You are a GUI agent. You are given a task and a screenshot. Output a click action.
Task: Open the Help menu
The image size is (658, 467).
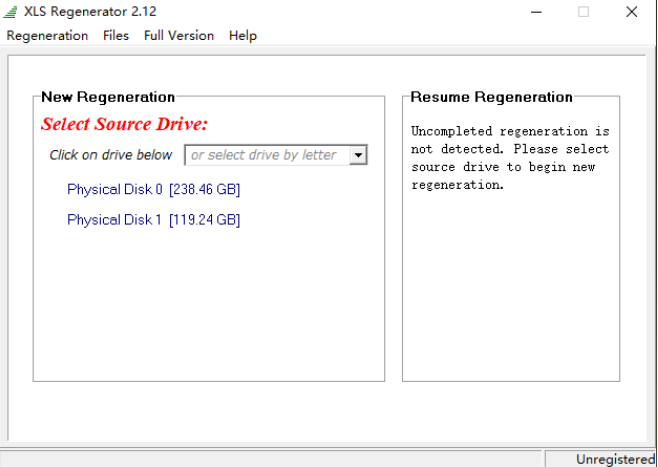[243, 35]
